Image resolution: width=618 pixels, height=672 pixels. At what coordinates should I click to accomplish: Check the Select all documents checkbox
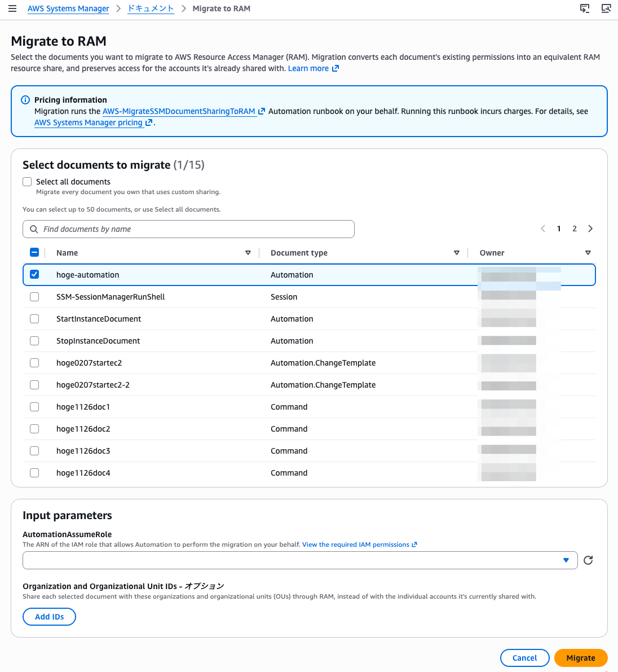pyautogui.click(x=27, y=182)
